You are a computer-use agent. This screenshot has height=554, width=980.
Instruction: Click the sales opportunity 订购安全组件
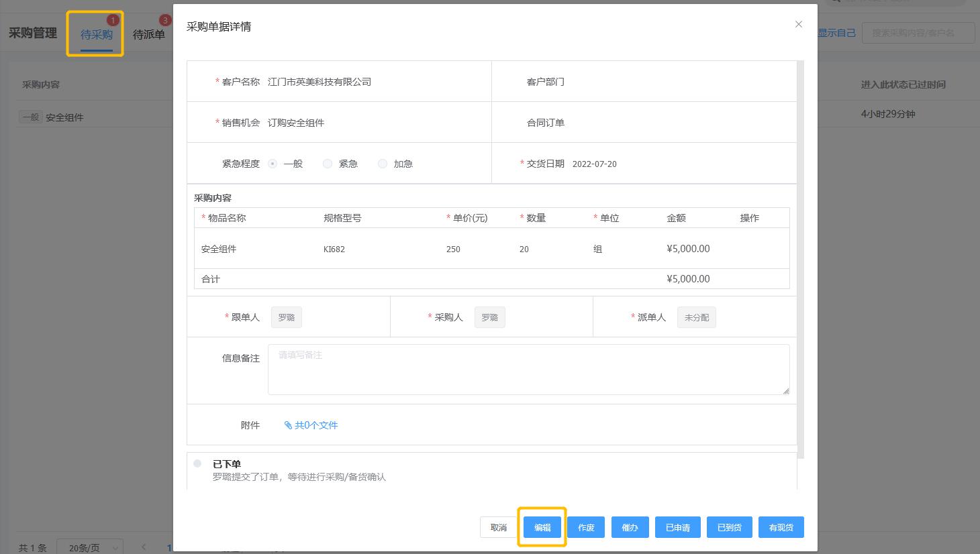pos(296,123)
